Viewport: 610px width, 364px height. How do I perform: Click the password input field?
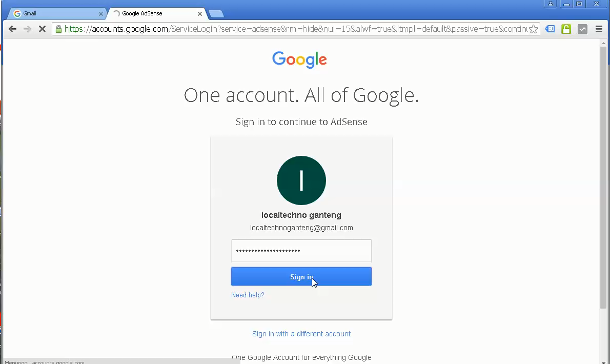pyautogui.click(x=301, y=251)
